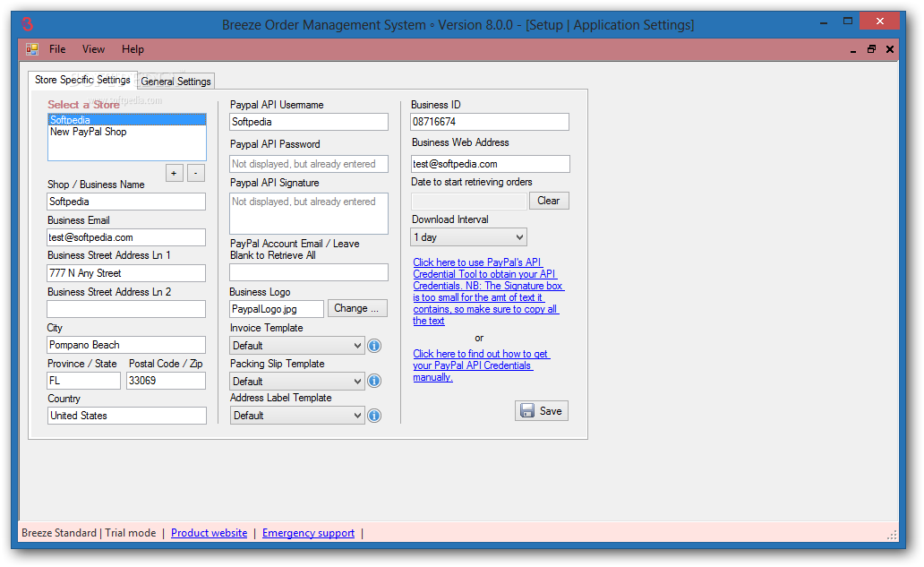Click the Business ID field

tap(490, 122)
